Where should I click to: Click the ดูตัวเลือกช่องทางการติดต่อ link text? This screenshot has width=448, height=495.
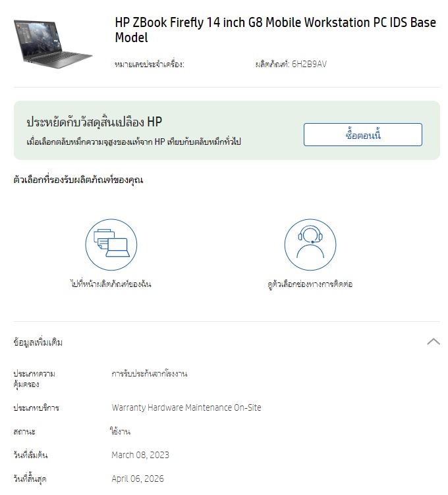pyautogui.click(x=310, y=284)
